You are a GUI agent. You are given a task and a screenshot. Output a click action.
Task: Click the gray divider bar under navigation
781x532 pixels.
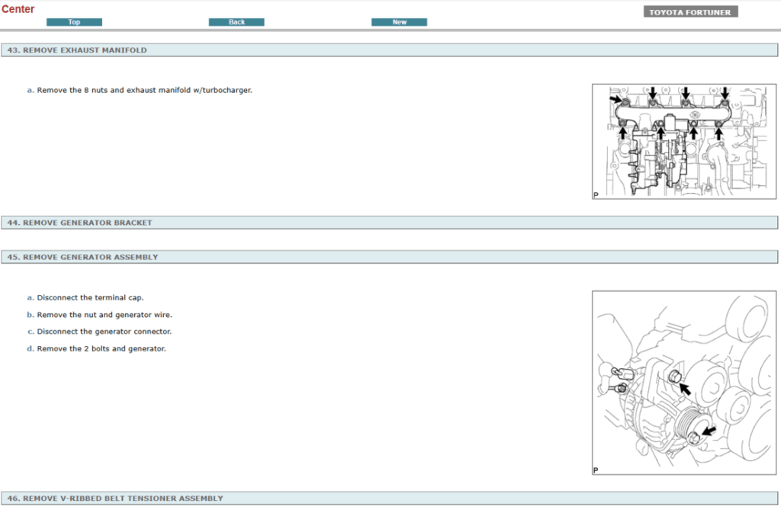pos(390,31)
